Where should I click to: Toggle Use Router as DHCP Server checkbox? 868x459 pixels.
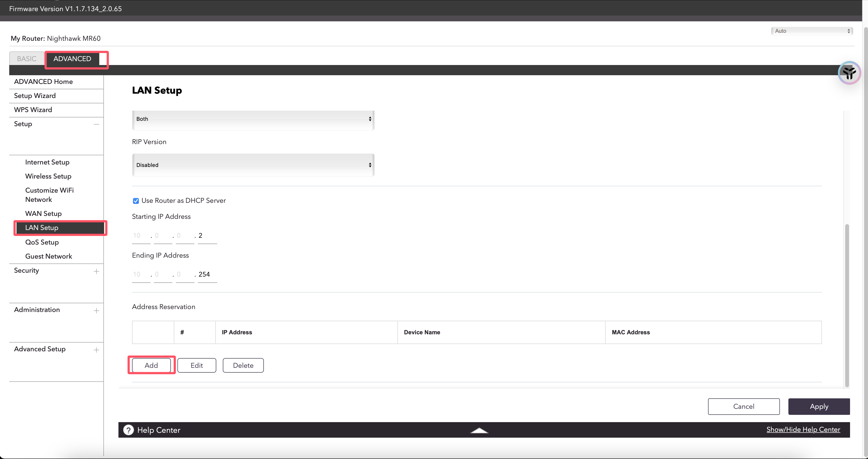pyautogui.click(x=136, y=201)
